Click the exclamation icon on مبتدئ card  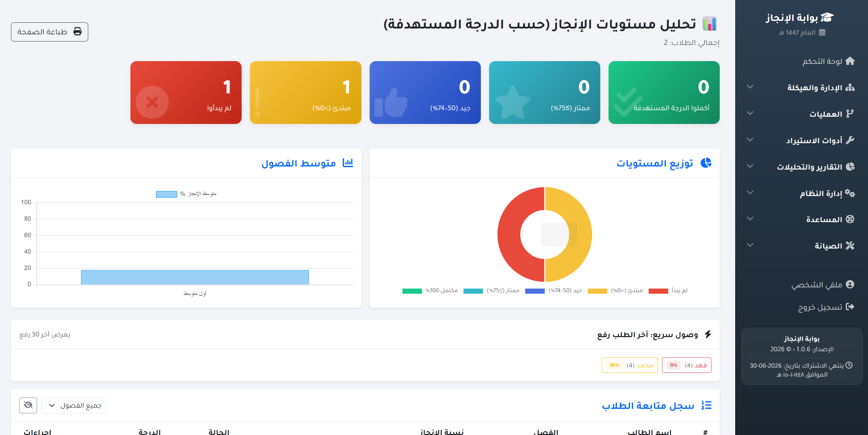coord(257,102)
